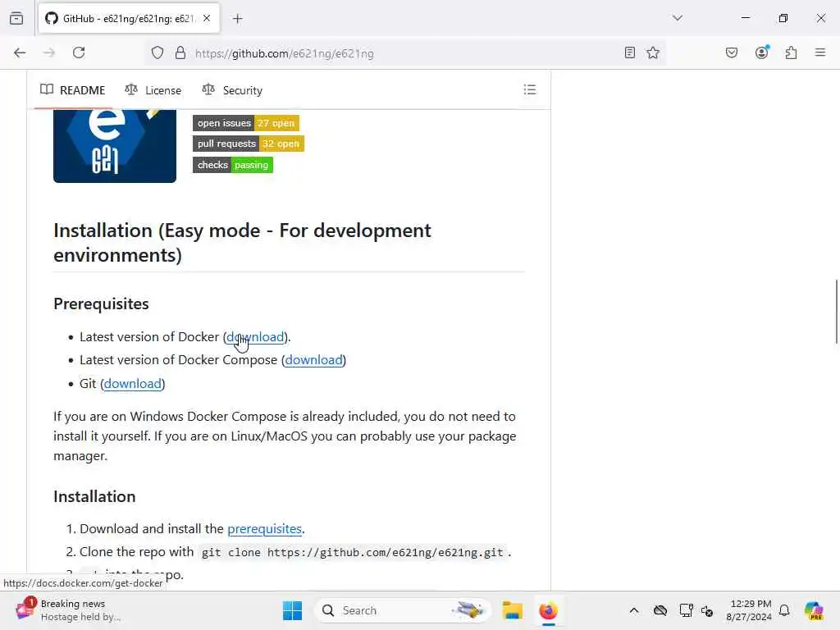Open the Docker Compose download link
840x630 pixels.
tap(314, 360)
